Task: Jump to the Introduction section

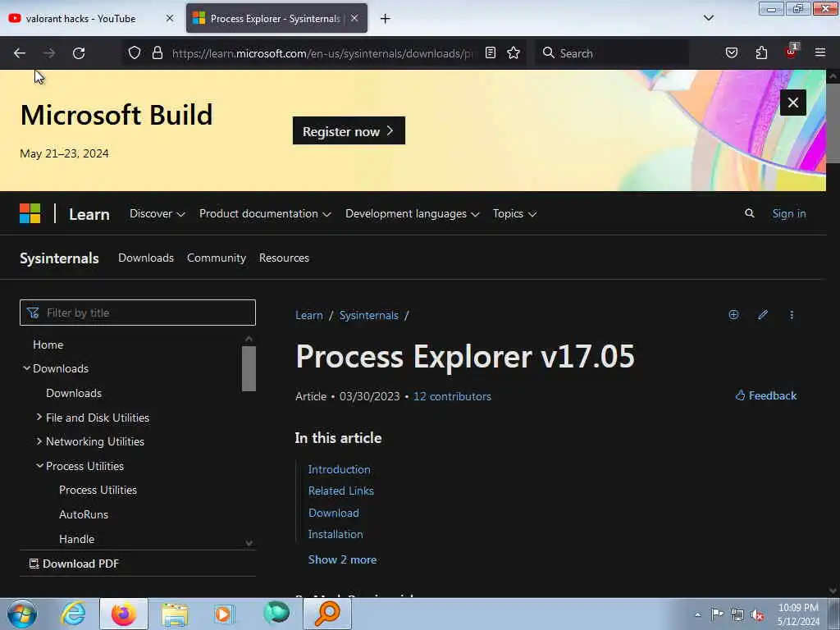Action: [339, 469]
